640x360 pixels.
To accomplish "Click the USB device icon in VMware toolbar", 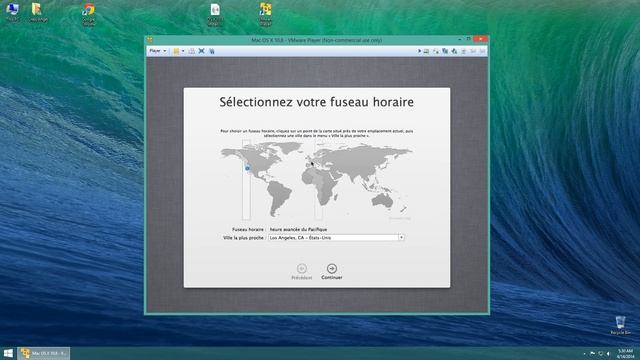I will pos(454,51).
